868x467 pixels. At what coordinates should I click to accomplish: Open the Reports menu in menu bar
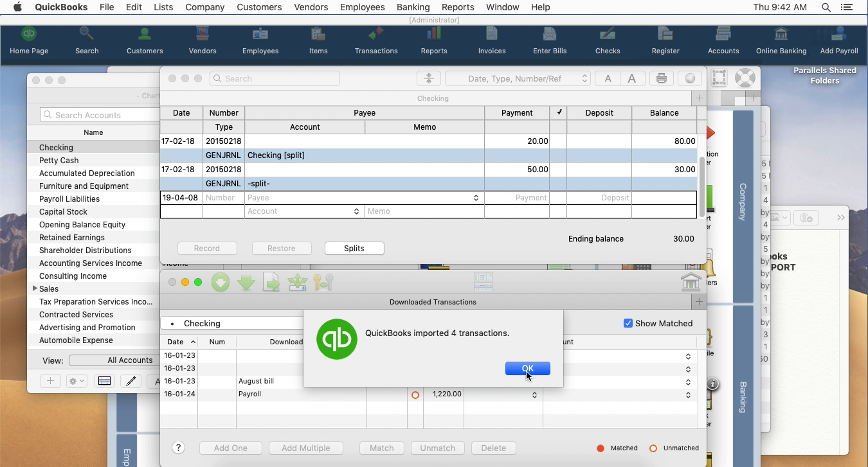458,7
